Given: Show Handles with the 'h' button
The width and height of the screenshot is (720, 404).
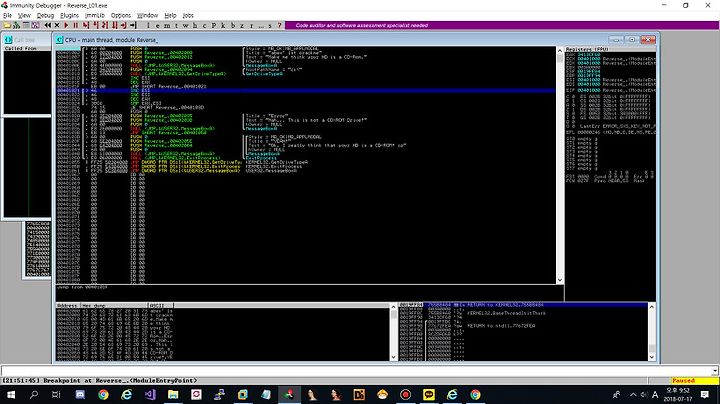Looking at the screenshot, I should (x=195, y=25).
